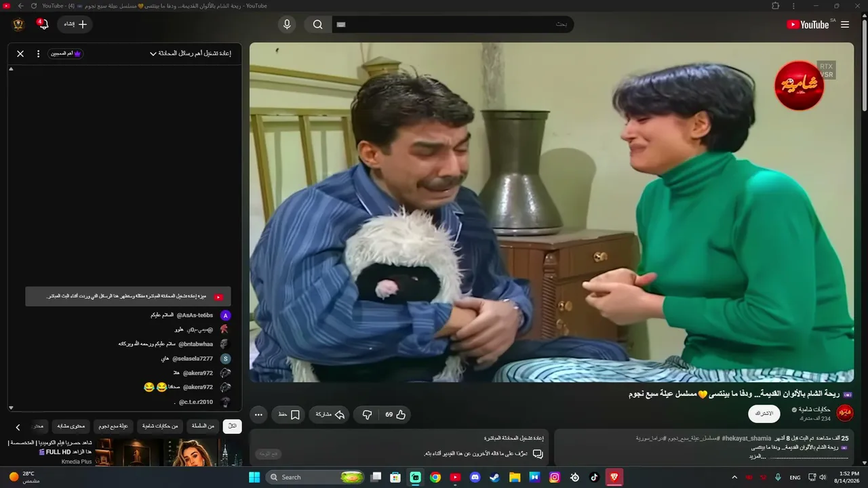868x488 pixels.
Task: Open the virtual keyboard in search box
Action: click(x=341, y=24)
